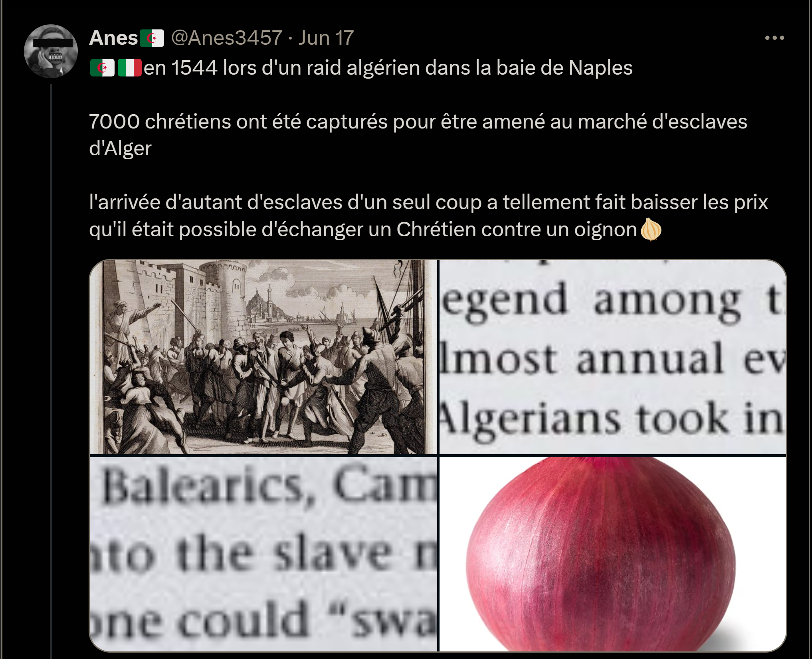Click the vertical thread line below the avatar
The width and height of the screenshot is (812, 659).
51,371
